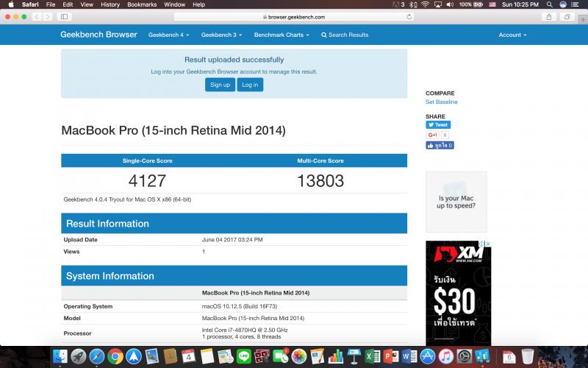The width and height of the screenshot is (588, 368).
Task: Expand the Geekbench 4 dropdown
Action: [169, 35]
